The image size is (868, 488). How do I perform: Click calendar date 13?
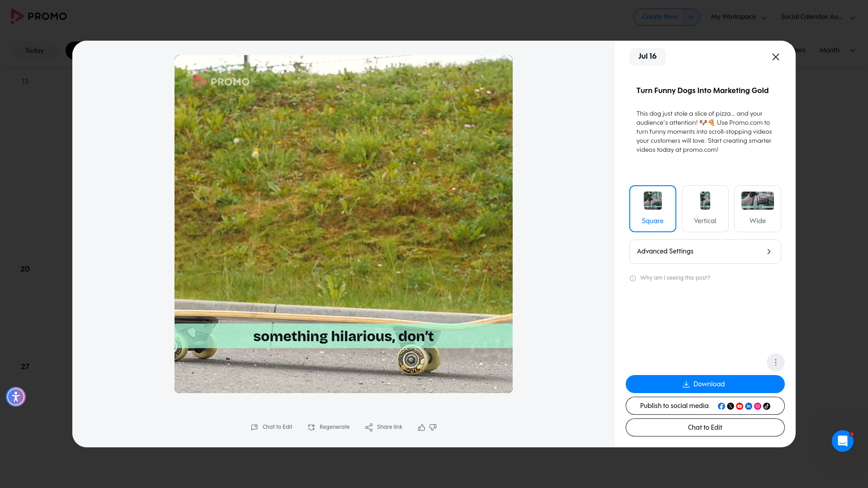[25, 82]
